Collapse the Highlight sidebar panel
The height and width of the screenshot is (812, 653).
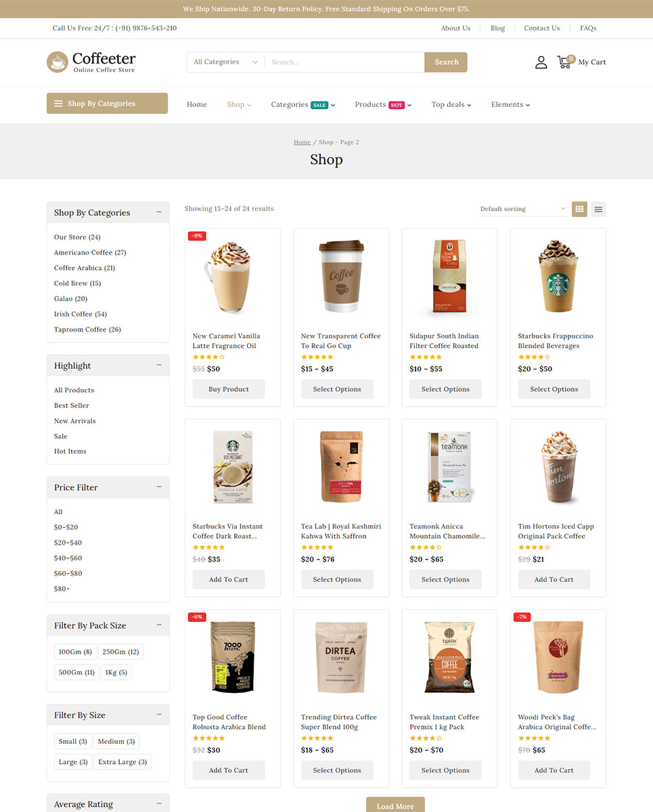click(x=159, y=365)
